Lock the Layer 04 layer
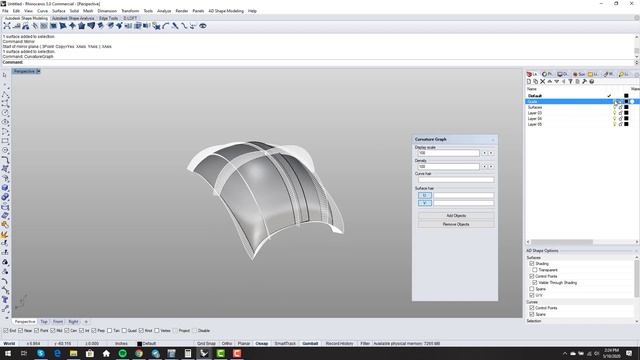 [x=620, y=118]
